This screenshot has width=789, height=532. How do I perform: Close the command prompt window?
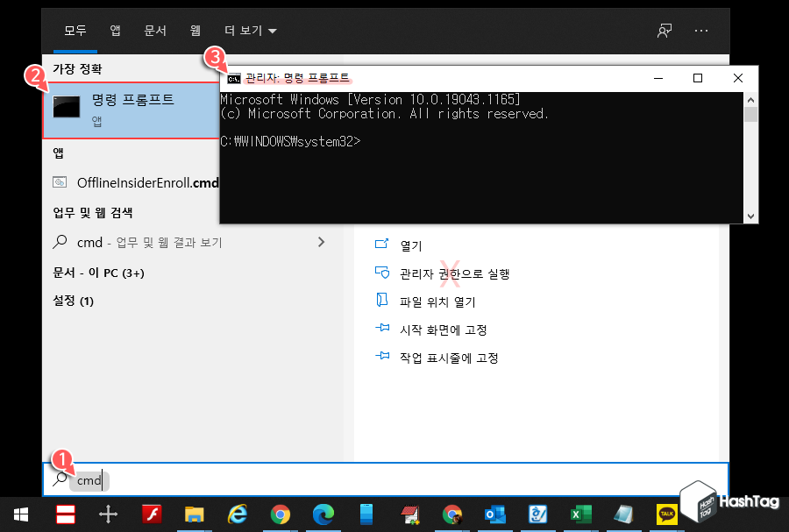coord(737,79)
